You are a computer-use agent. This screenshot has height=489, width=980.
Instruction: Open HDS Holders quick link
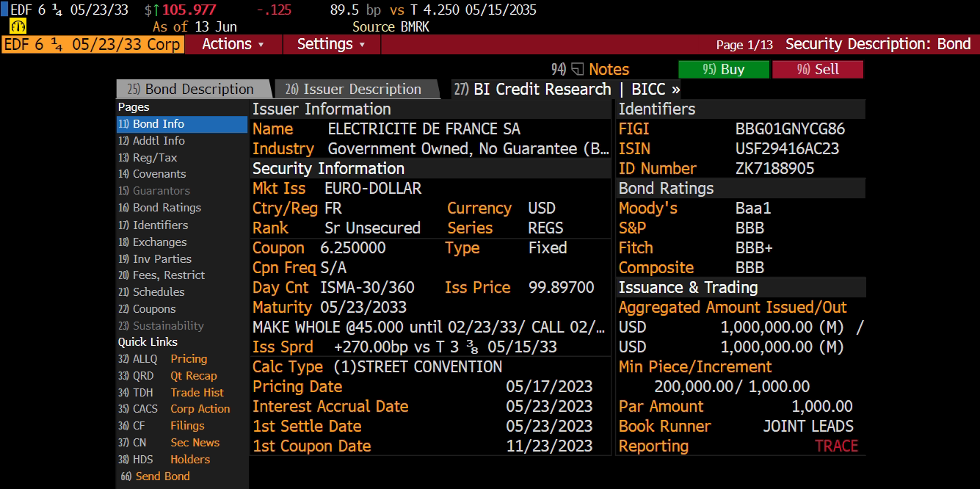[x=164, y=460]
